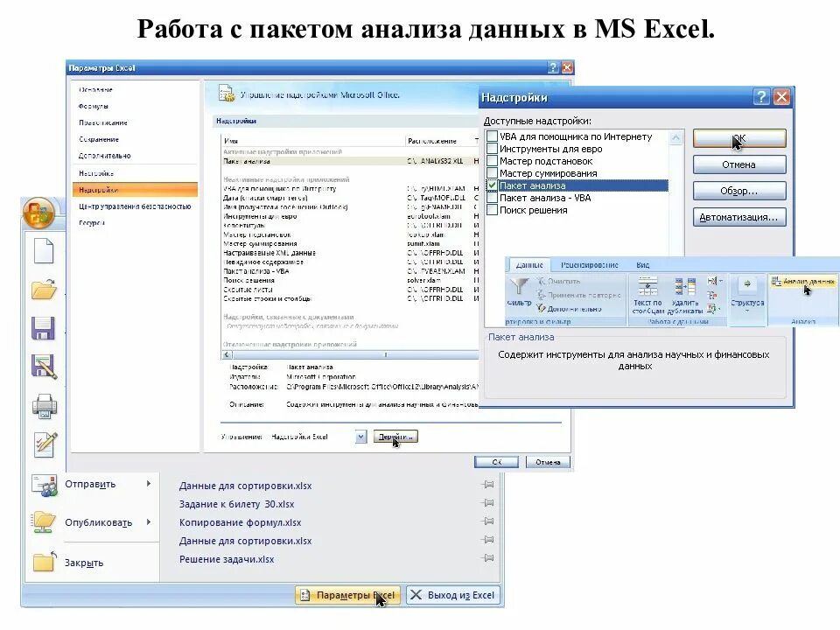
Task: Click help question mark in Параметры Excel window
Action: point(553,67)
